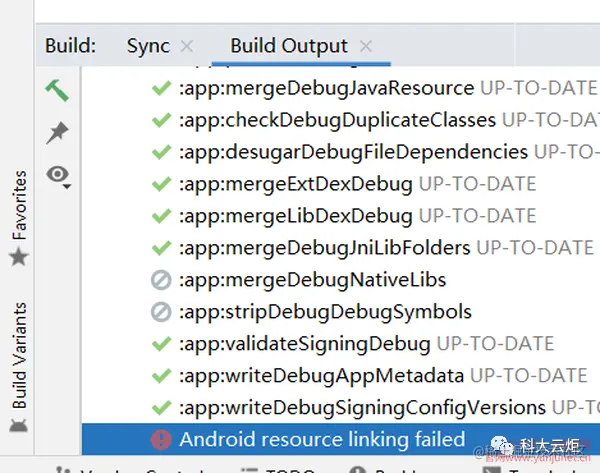Close the Sync tab
The width and height of the screenshot is (600, 473).
[187, 46]
